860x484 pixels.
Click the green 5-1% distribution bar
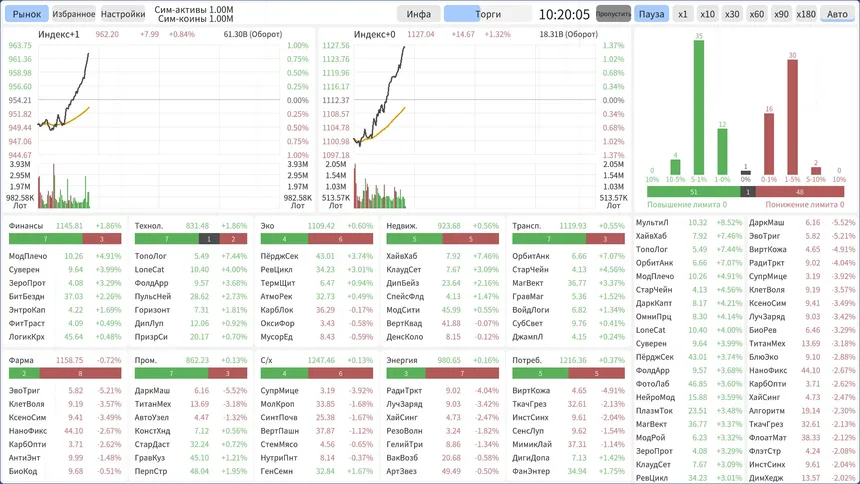(x=698, y=107)
